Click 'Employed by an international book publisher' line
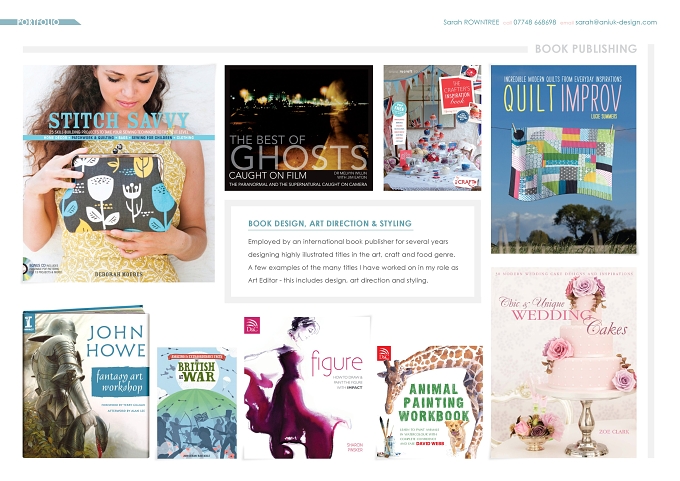The image size is (680, 481). coord(348,242)
